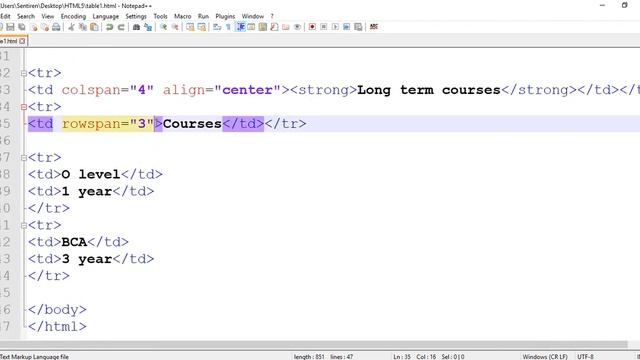
Task: Open the User Defined Language icon
Action: [x=251, y=27]
